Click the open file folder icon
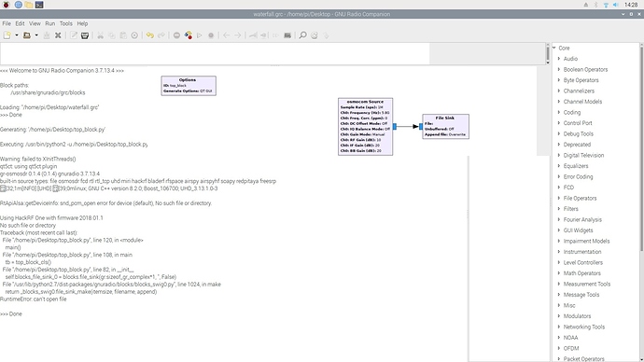 coord(27,35)
